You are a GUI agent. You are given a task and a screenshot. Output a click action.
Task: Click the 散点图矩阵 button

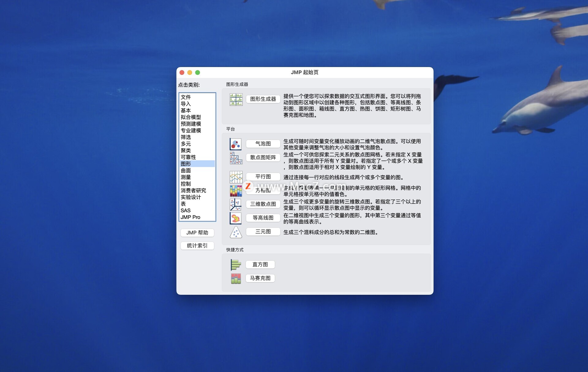(x=263, y=157)
